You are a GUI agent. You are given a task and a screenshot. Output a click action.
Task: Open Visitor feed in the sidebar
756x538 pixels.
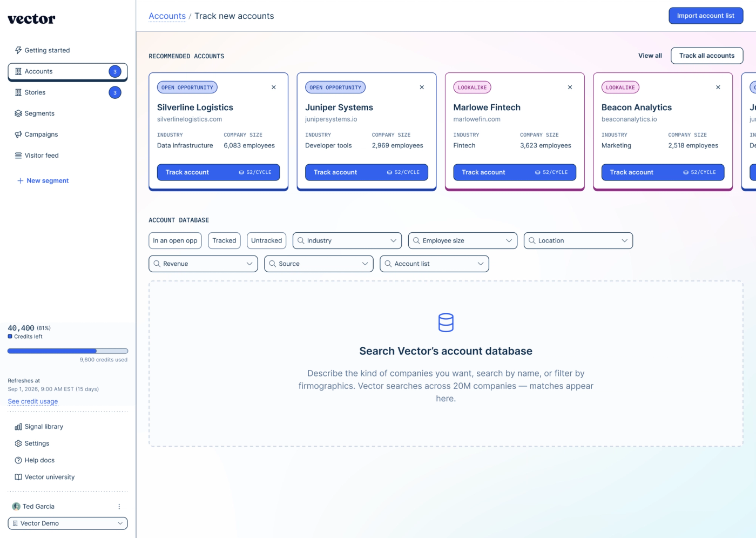pos(67,156)
